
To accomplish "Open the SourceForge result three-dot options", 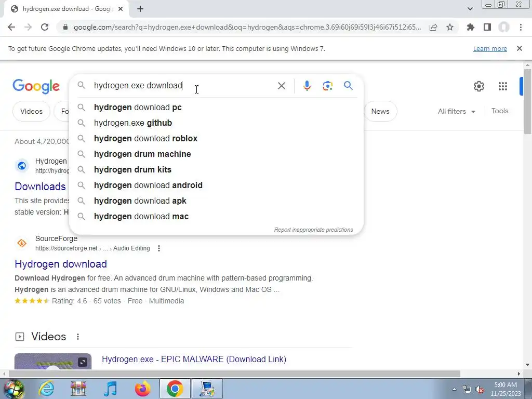I will tap(159, 248).
